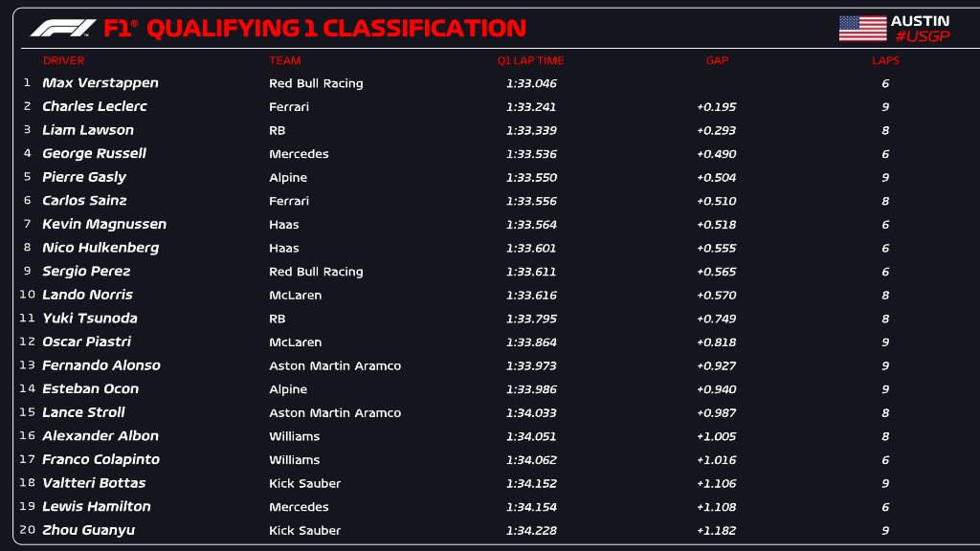Click Lewis Hamilton's name
980x551 pixels.
(x=97, y=506)
